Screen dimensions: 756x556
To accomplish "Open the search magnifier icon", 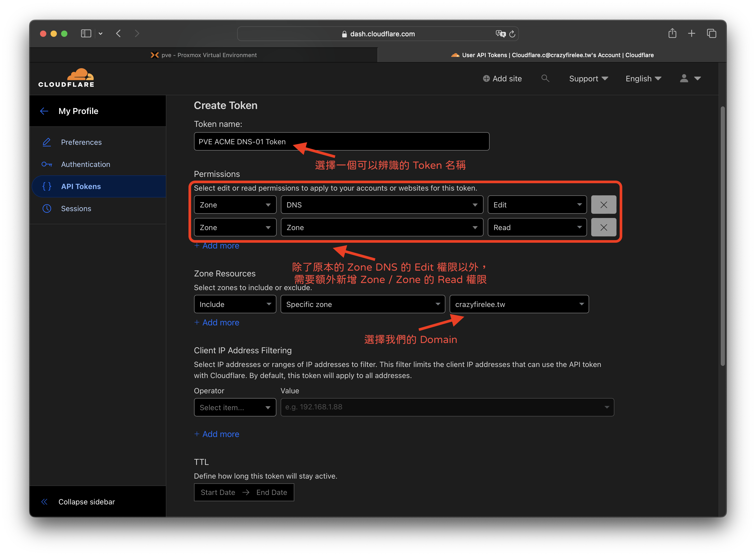I will pos(545,78).
